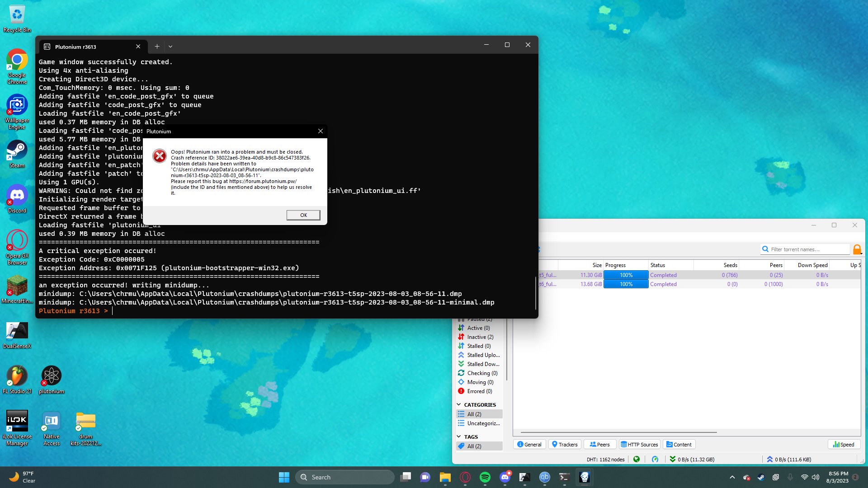Click the horizontal scrollbar in torrent list
The width and height of the screenshot is (868, 488).
click(618, 433)
